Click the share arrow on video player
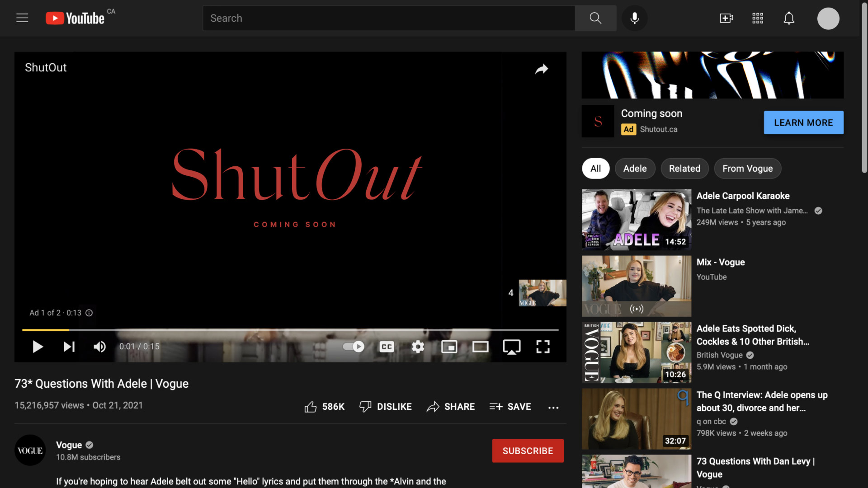This screenshot has width=868, height=488. tap(542, 69)
